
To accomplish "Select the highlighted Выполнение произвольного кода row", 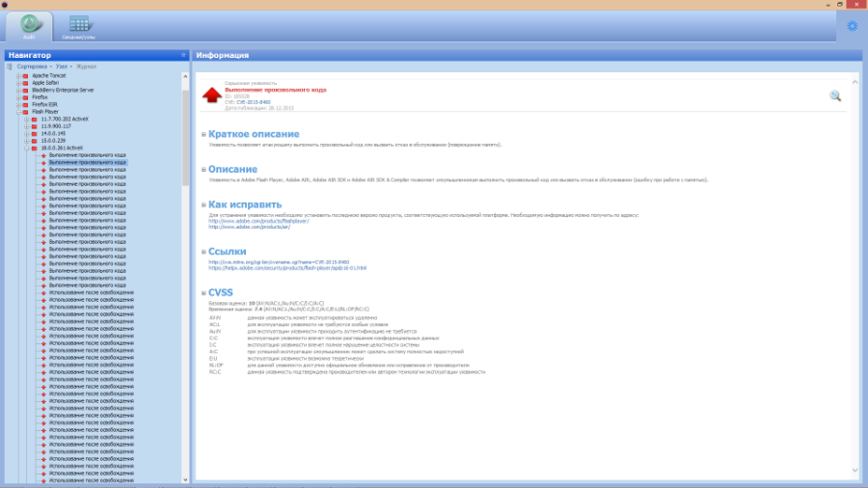I will [x=88, y=163].
